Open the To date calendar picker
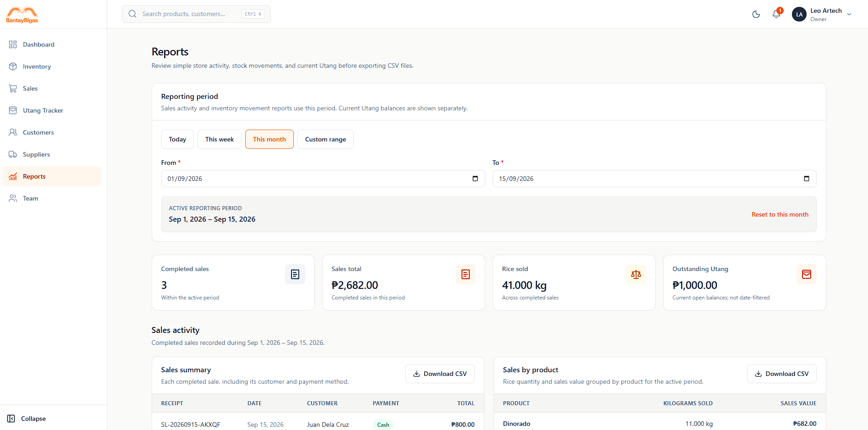 point(807,179)
